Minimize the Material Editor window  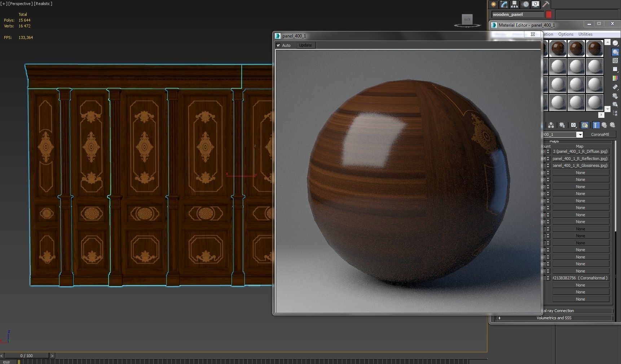589,24
